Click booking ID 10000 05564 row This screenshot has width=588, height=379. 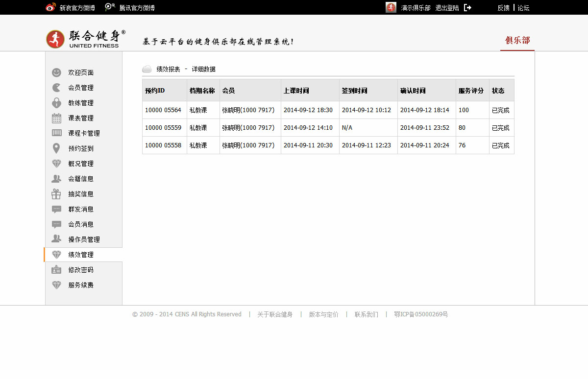coord(163,110)
